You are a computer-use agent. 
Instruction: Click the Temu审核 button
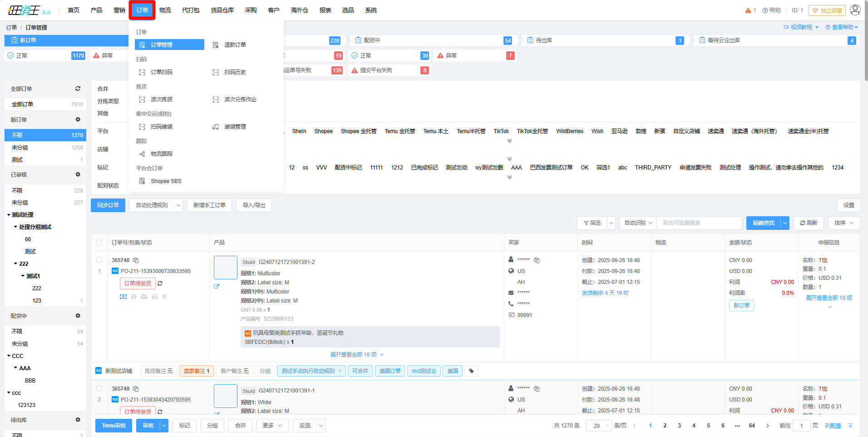tap(113, 426)
